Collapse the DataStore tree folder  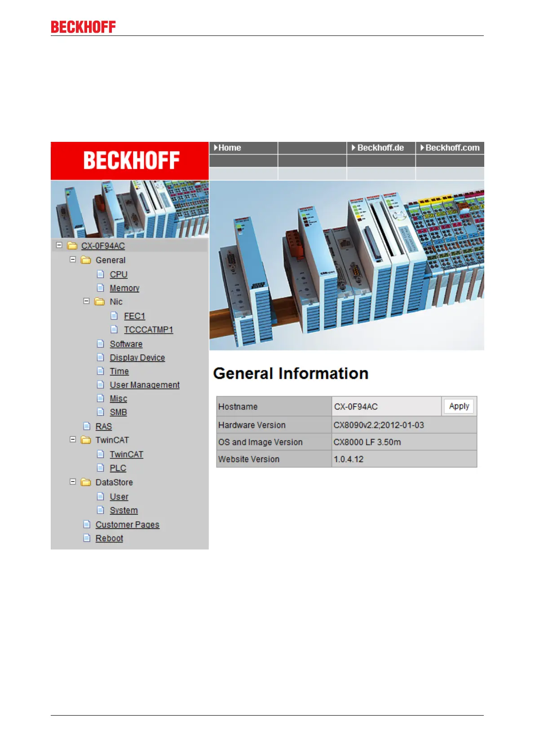tap(73, 482)
